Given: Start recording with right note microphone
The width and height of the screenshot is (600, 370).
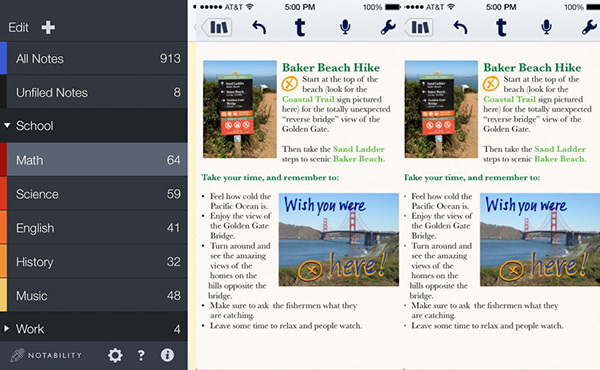Looking at the screenshot, I should [546, 27].
